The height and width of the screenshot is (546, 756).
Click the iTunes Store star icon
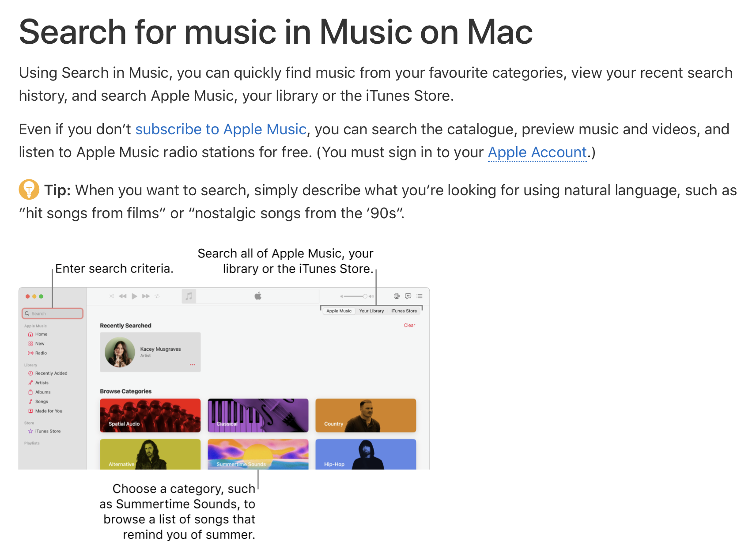click(x=30, y=431)
